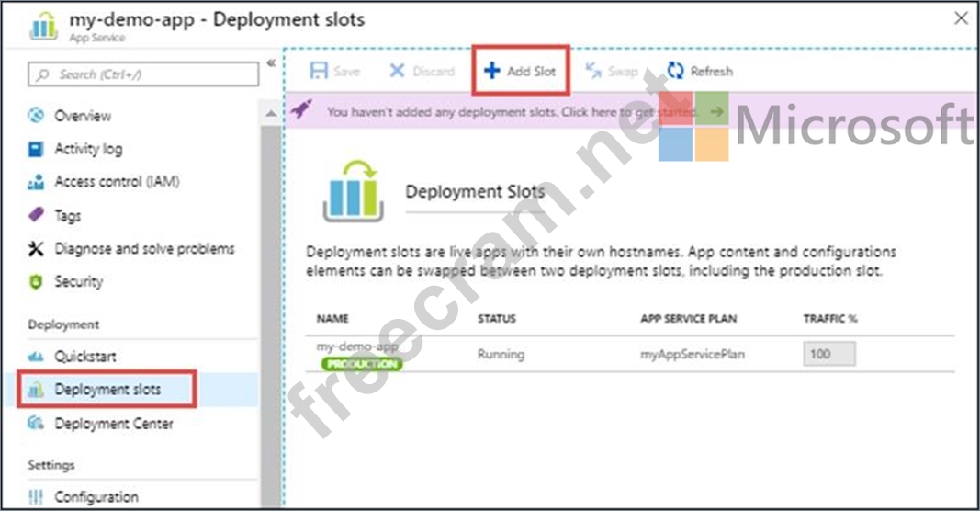The image size is (980, 511).
Task: Click the no deployment slots notification banner
Action: point(496,111)
